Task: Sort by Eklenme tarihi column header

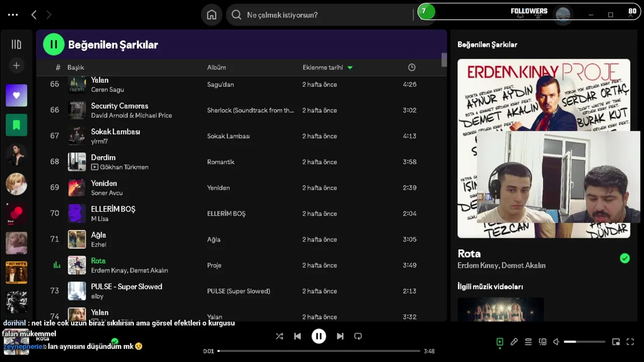Action: [x=323, y=67]
